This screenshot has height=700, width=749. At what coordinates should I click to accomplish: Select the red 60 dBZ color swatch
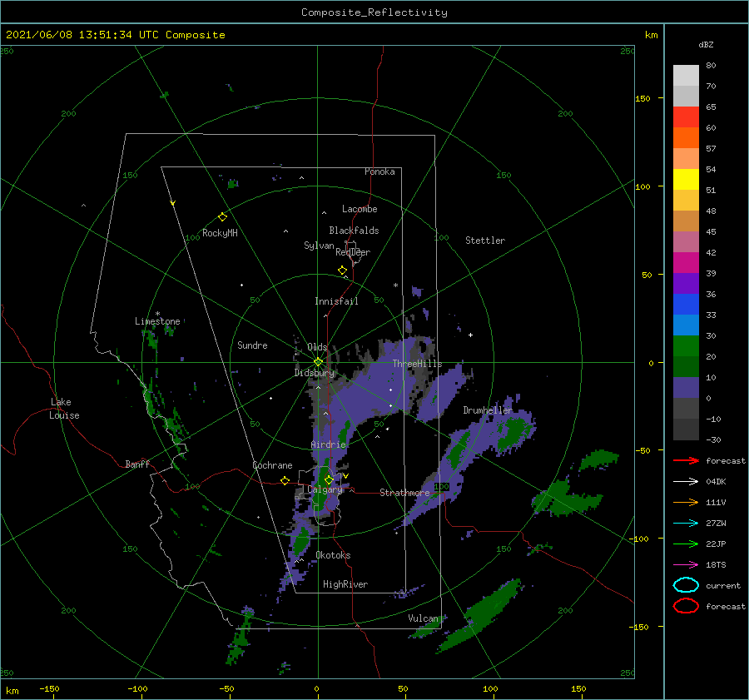click(686, 117)
